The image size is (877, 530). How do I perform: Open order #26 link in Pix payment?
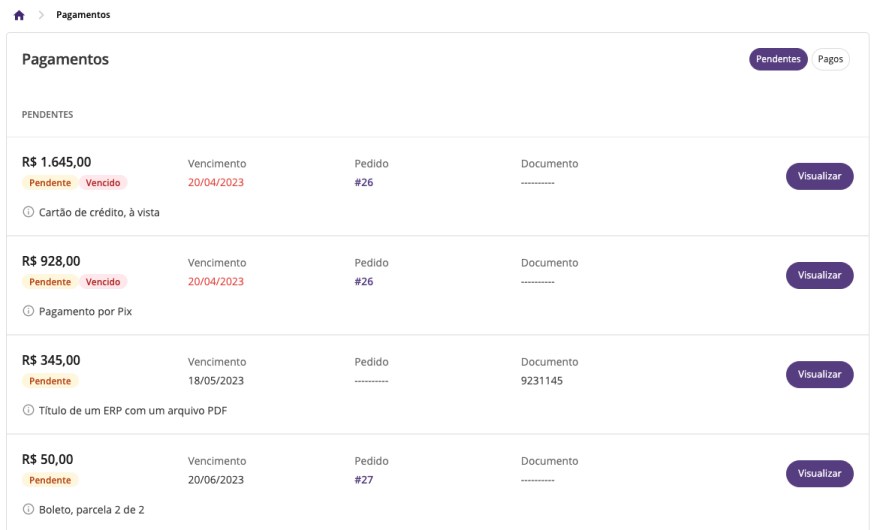coord(364,281)
